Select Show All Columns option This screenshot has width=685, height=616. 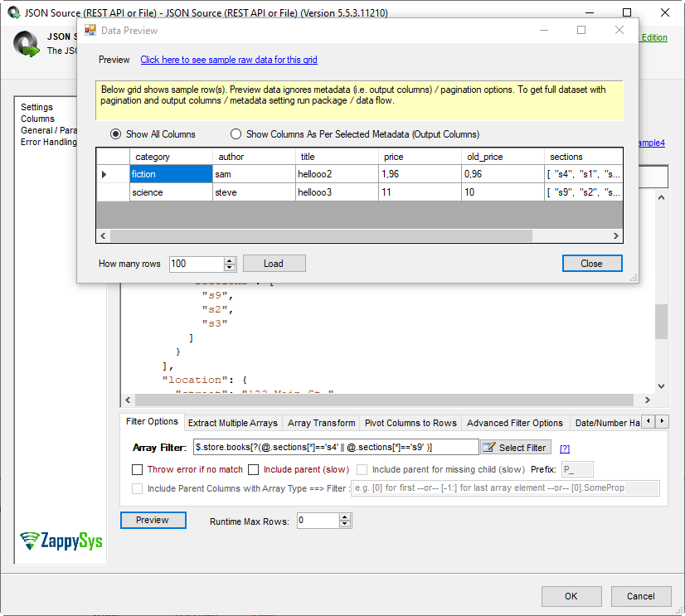click(x=153, y=134)
